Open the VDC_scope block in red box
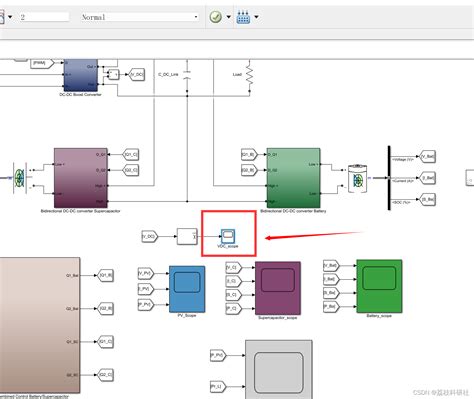Screen dimensions: 474x399 (228, 236)
